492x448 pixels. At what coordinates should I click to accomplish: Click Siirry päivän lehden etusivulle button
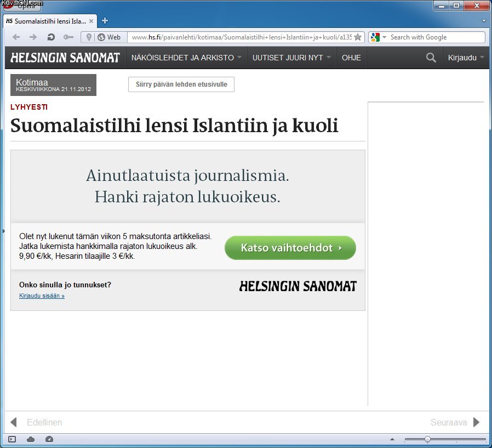[181, 84]
